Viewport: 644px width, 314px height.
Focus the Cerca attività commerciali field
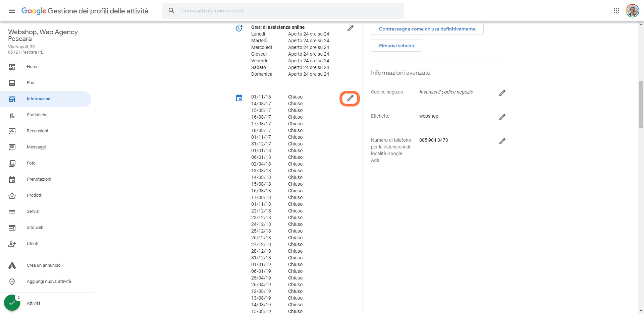[283, 11]
